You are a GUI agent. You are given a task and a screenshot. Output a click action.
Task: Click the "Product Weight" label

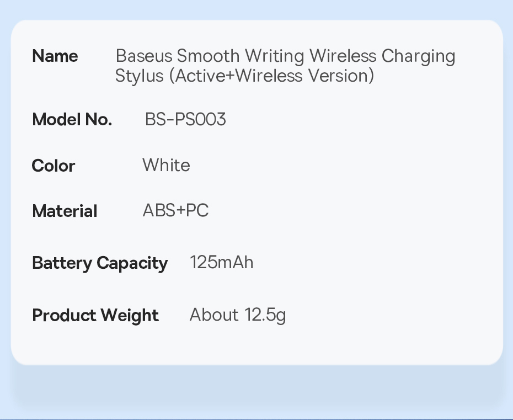(x=95, y=315)
